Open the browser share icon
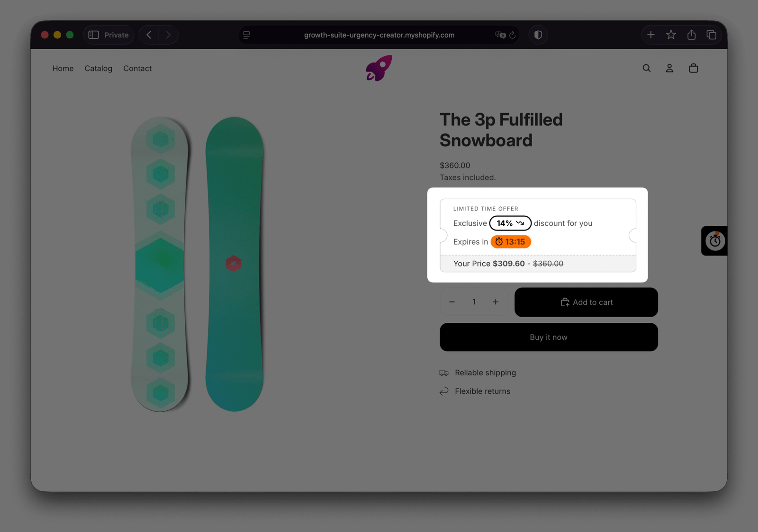The image size is (758, 532). (691, 35)
